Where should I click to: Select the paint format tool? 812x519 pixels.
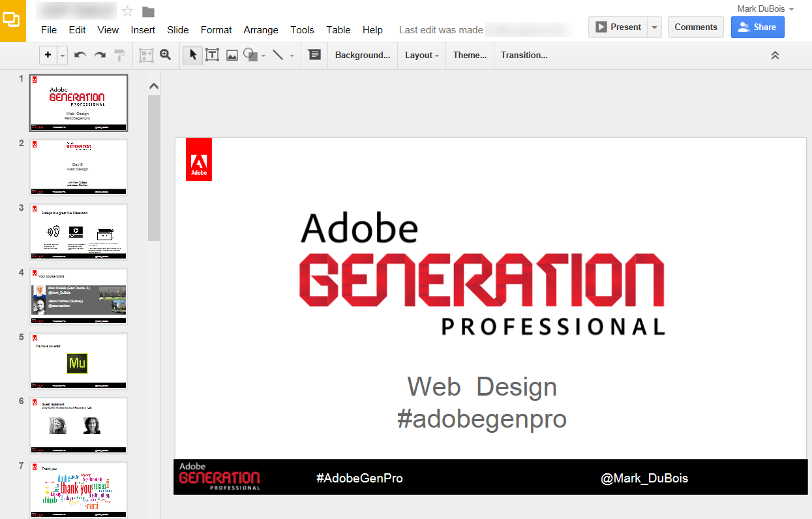pyautogui.click(x=120, y=55)
